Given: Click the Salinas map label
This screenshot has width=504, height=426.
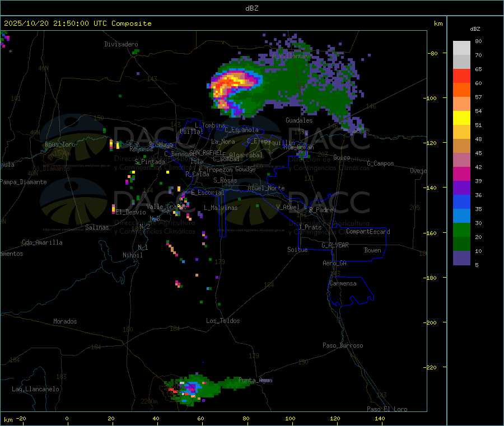Looking at the screenshot, I should (97, 227).
